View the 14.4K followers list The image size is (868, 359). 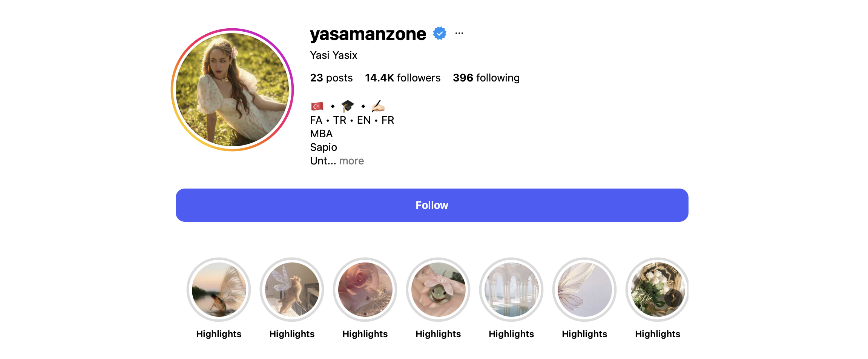402,78
